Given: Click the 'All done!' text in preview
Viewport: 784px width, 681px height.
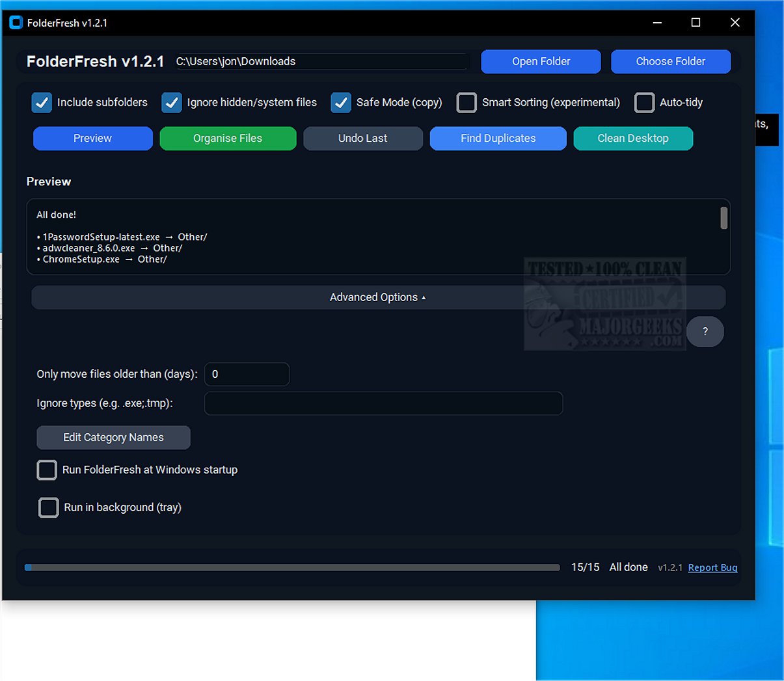Looking at the screenshot, I should pos(57,215).
